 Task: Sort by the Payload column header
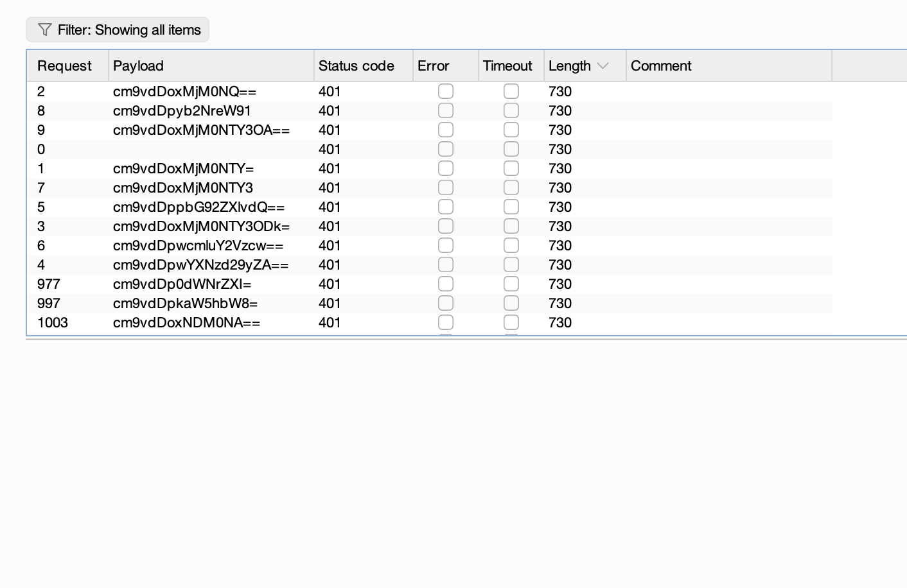coord(211,65)
